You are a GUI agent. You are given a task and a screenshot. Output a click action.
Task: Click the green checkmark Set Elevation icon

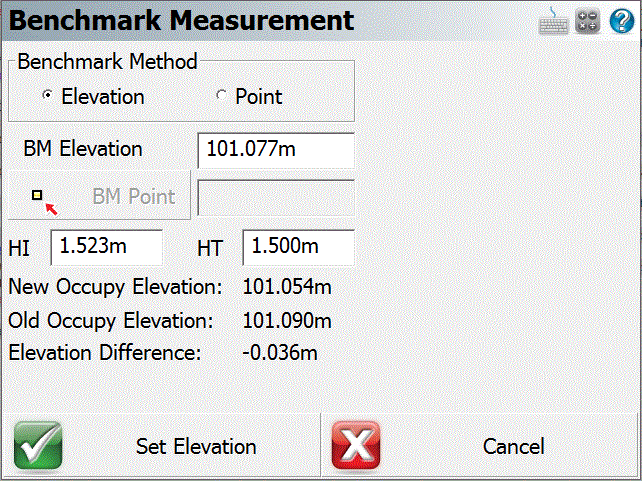pyautogui.click(x=38, y=445)
